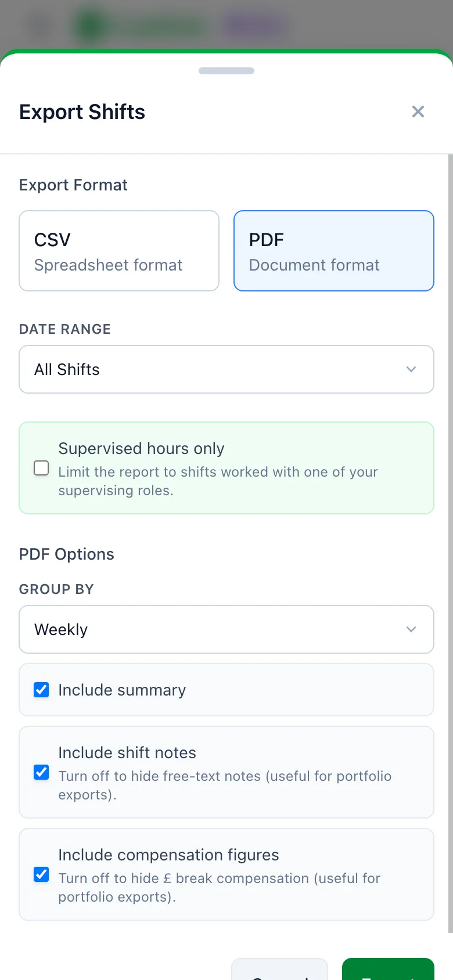Image resolution: width=453 pixels, height=980 pixels.
Task: Click the Include compensation figures row
Action: 227,874
